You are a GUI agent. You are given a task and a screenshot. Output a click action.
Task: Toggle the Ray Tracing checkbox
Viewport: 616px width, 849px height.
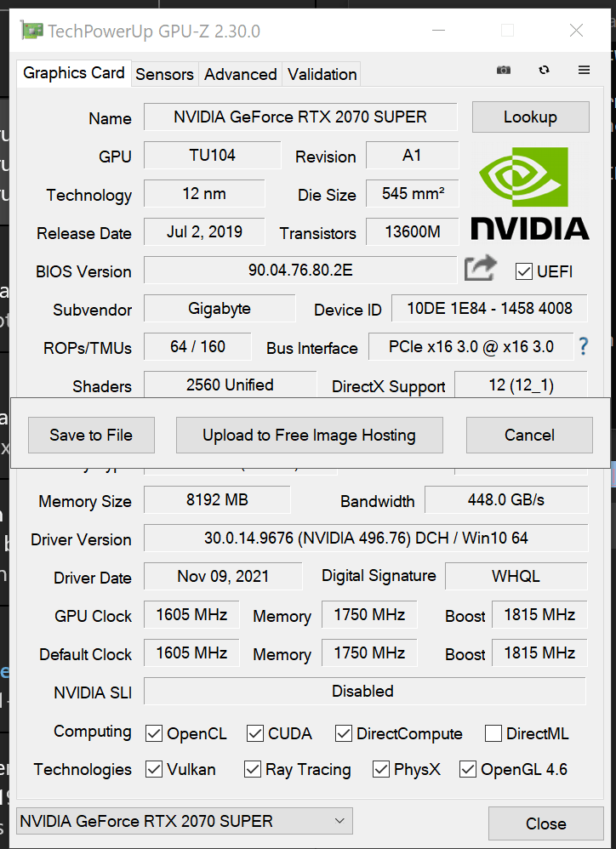click(253, 769)
